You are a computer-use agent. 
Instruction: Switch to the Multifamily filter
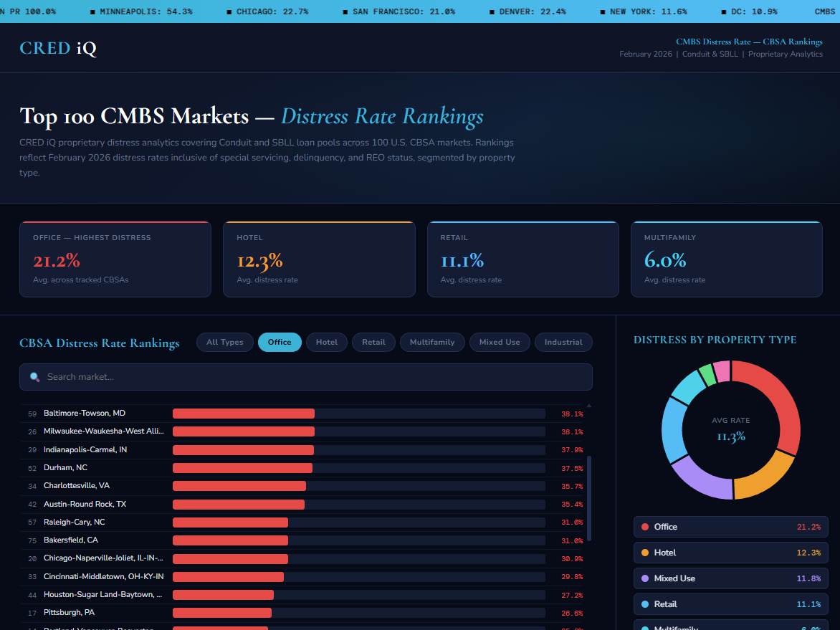point(432,343)
